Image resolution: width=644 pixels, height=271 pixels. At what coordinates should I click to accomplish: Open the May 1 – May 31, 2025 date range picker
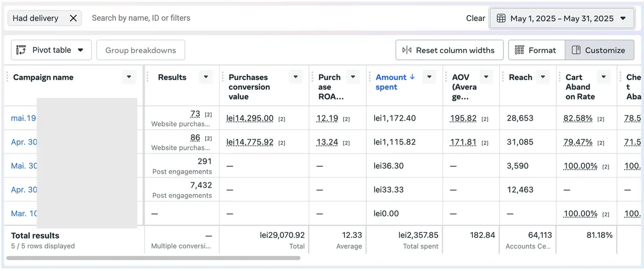pos(561,18)
